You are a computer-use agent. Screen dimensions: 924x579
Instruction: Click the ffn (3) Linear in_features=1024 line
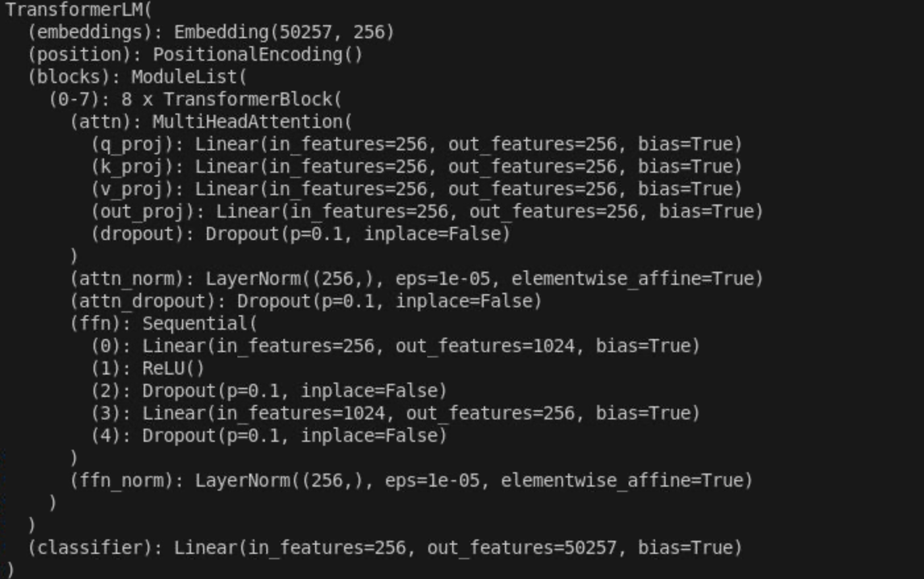pos(395,413)
